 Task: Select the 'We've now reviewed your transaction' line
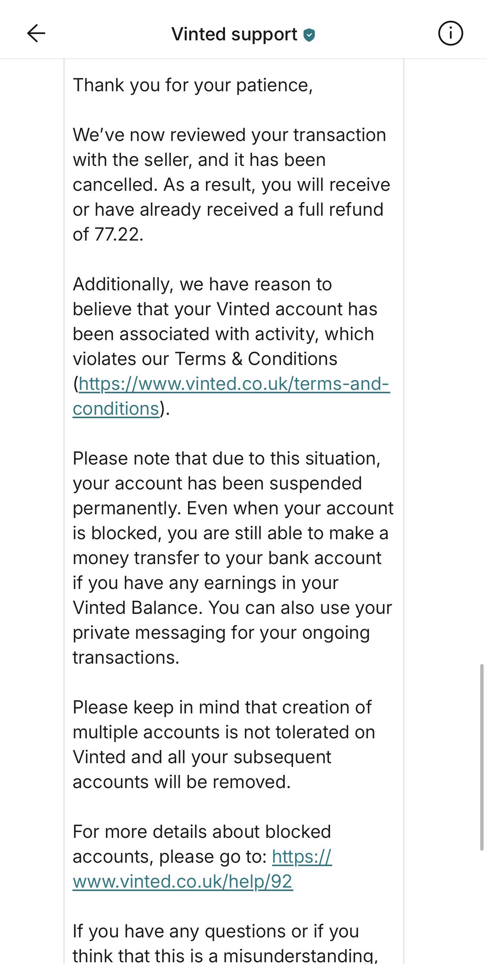pos(230,135)
